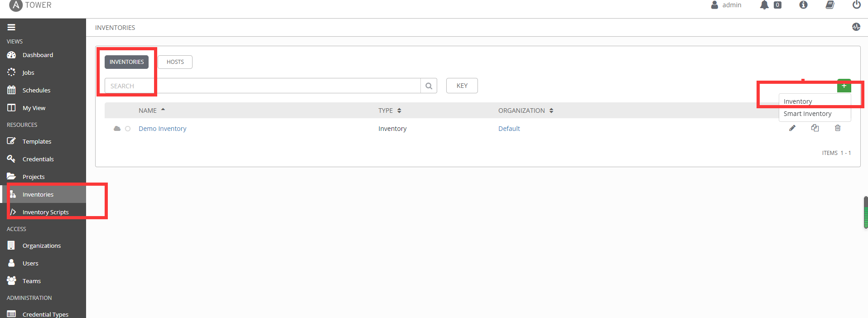Delete the Demo Inventory with trash icon
Screen dimensions: 868x318
tap(838, 128)
